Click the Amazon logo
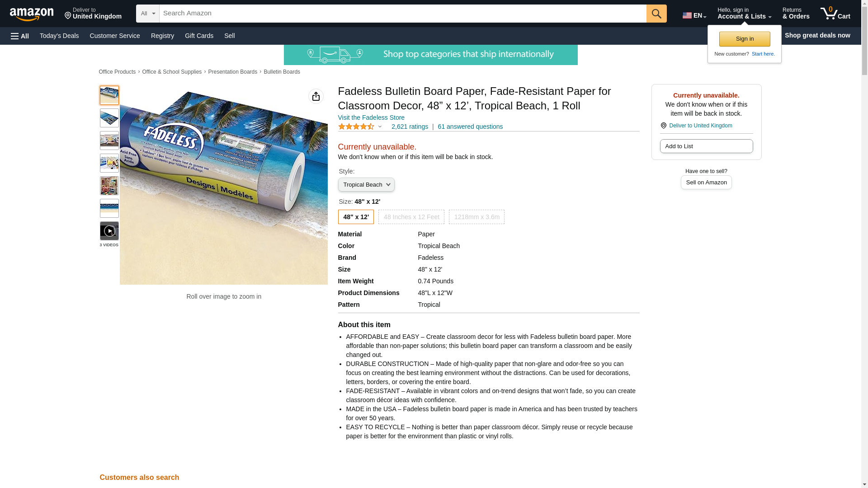The height and width of the screenshot is (488, 868). coord(32,14)
